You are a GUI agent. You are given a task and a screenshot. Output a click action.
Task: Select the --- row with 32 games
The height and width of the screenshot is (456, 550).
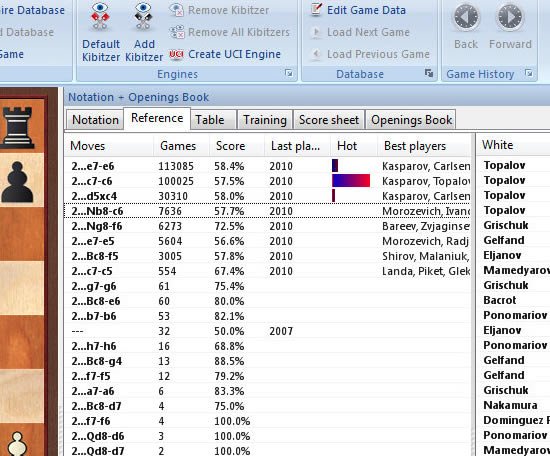[x=267, y=331]
